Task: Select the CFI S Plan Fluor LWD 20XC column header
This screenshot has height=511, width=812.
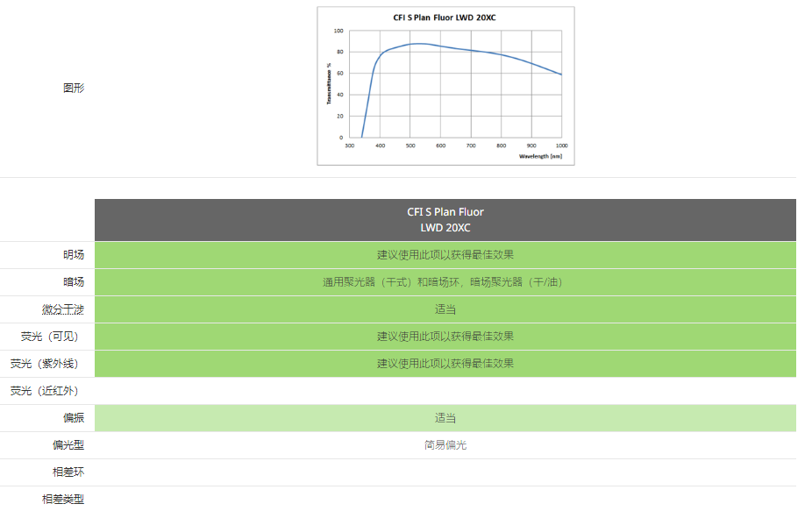Action: tap(445, 220)
